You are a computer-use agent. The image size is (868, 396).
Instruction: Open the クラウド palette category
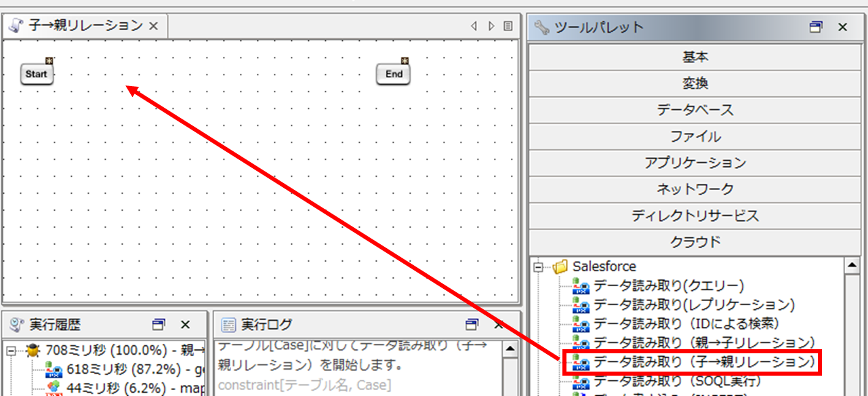[695, 241]
